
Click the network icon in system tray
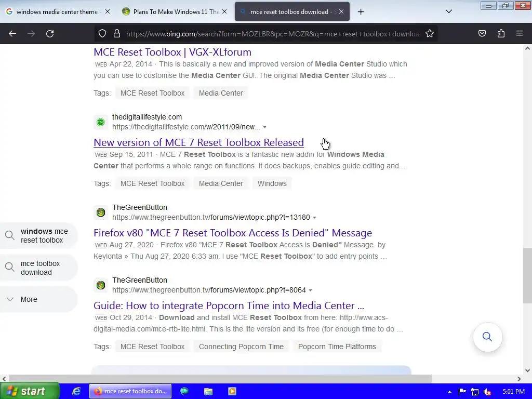tap(475, 392)
